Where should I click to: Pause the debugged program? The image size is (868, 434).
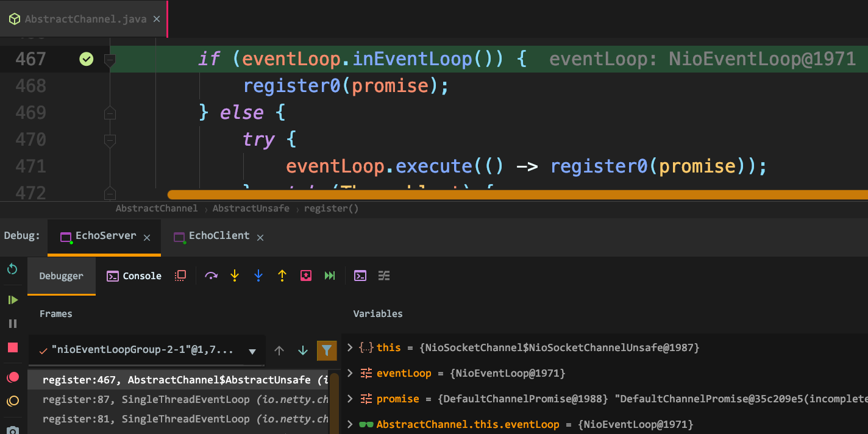pos(12,324)
